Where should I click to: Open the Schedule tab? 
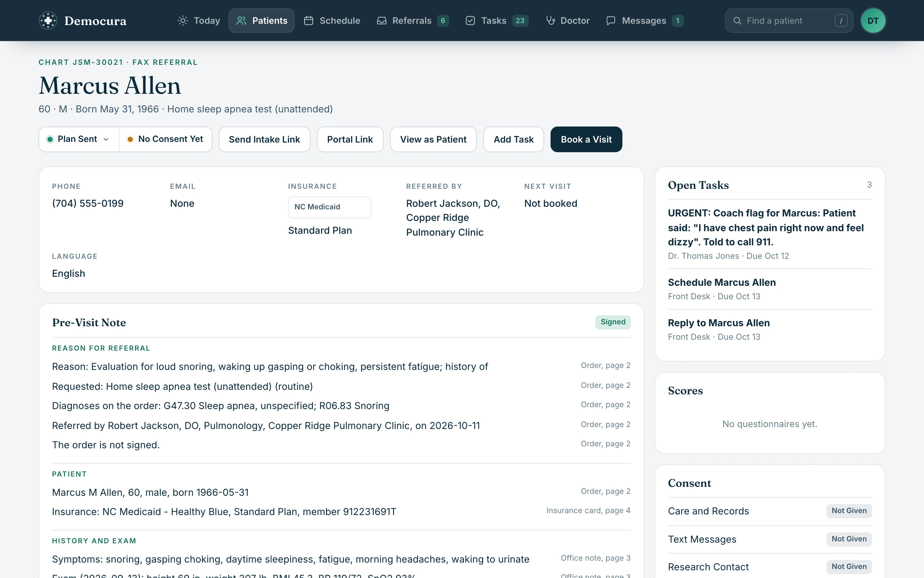(x=332, y=21)
